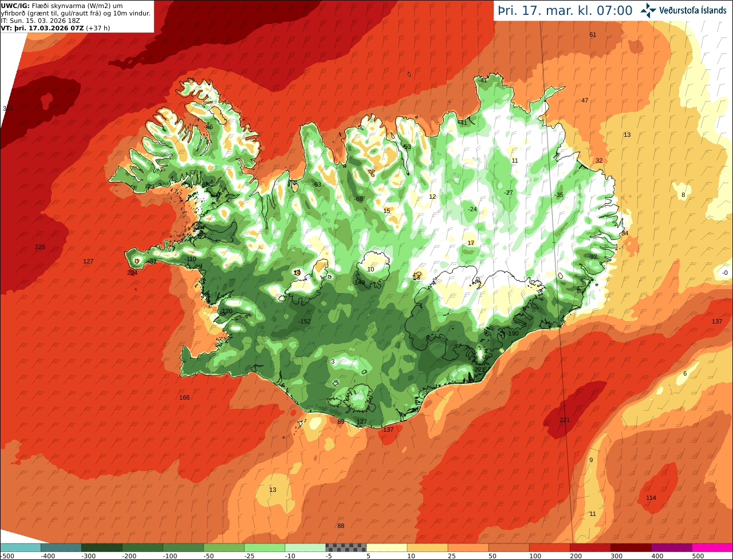Click the date header 'Þri. 17. mar. kl. 07:00'
The image size is (733, 560).
click(565, 10)
